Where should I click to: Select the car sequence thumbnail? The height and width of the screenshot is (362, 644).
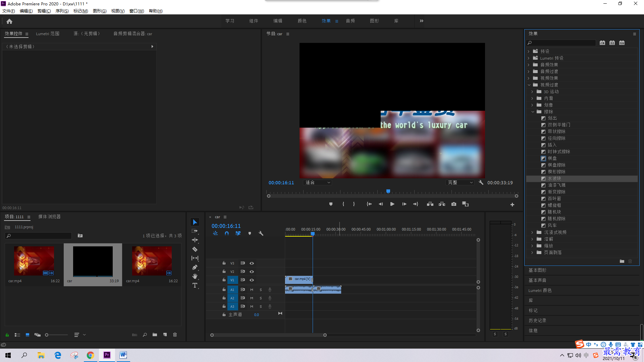click(93, 261)
